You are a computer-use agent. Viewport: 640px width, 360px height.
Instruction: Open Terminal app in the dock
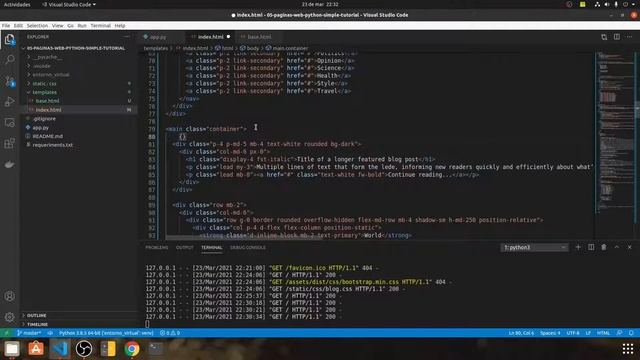[x=156, y=349]
